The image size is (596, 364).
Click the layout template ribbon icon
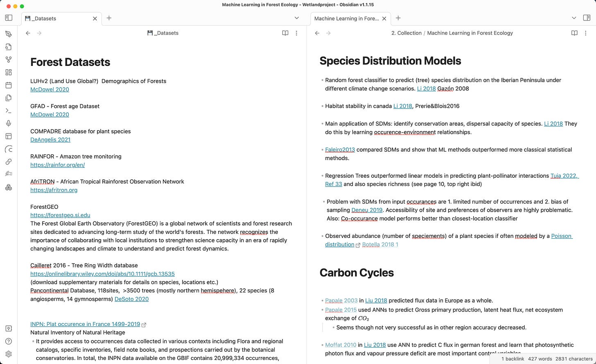[x=9, y=136]
